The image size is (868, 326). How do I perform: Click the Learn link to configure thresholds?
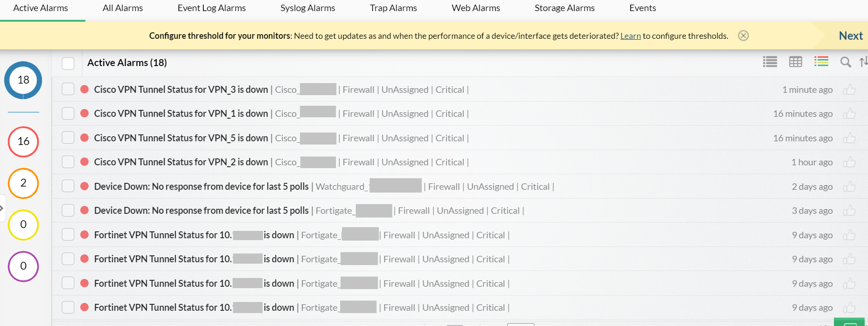click(x=630, y=36)
